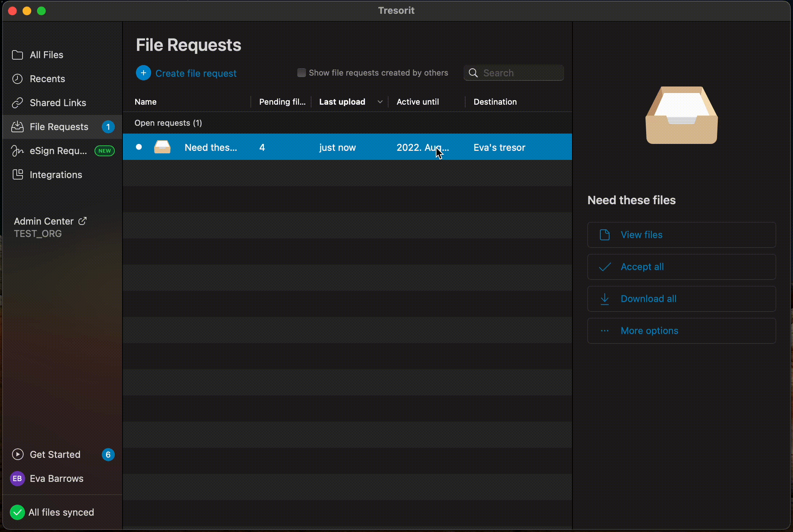This screenshot has width=793, height=532.
Task: Click the File Requests badge showing 1
Action: (x=108, y=127)
